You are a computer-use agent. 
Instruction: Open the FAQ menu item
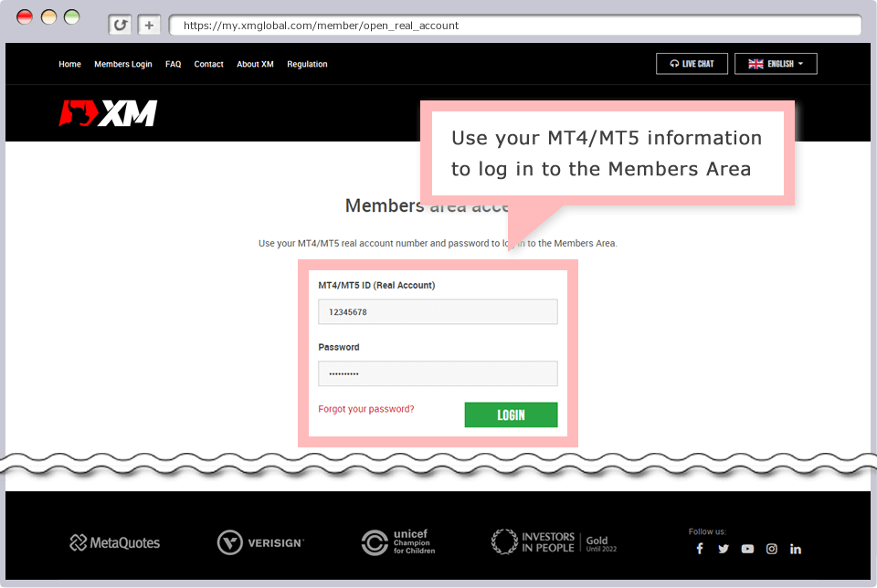click(173, 64)
